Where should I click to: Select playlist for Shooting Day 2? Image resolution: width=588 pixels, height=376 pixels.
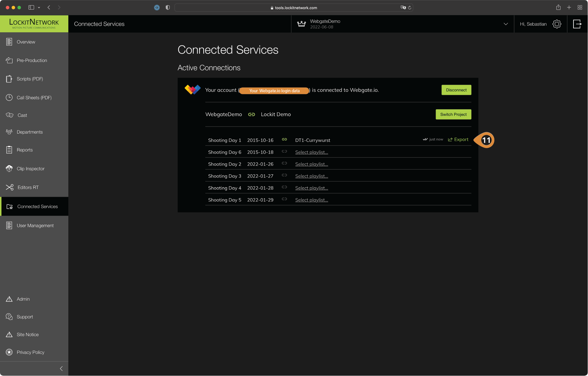311,164
